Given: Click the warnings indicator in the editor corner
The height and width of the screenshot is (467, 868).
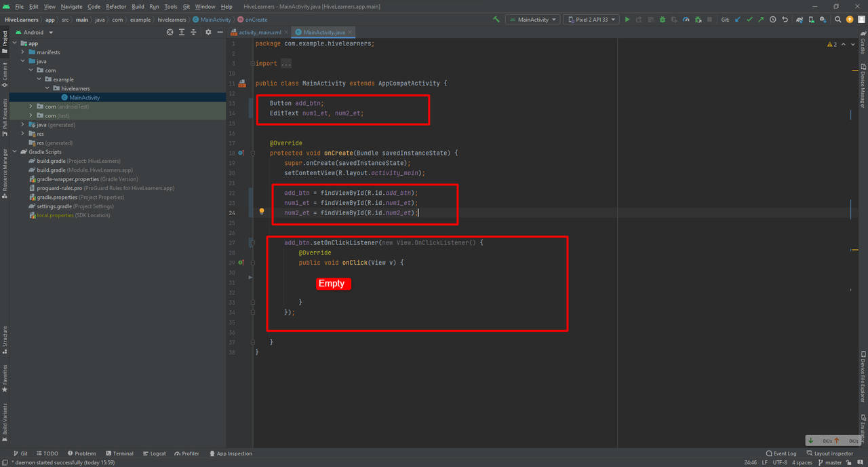Looking at the screenshot, I should pos(832,44).
